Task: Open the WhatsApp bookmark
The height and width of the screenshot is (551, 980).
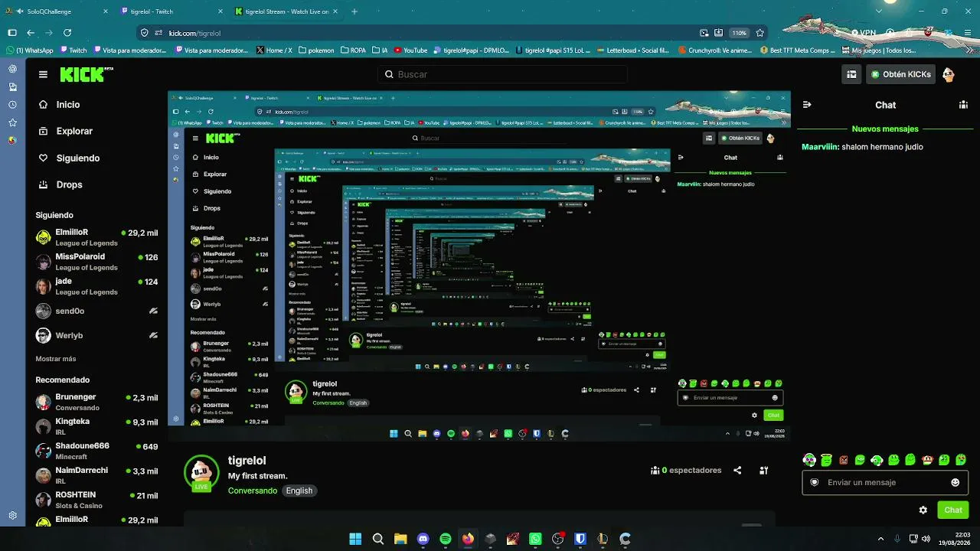Action: coord(30,51)
